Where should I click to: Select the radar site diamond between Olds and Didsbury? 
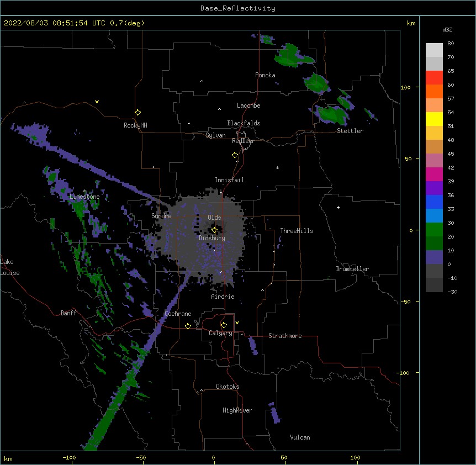point(214,230)
